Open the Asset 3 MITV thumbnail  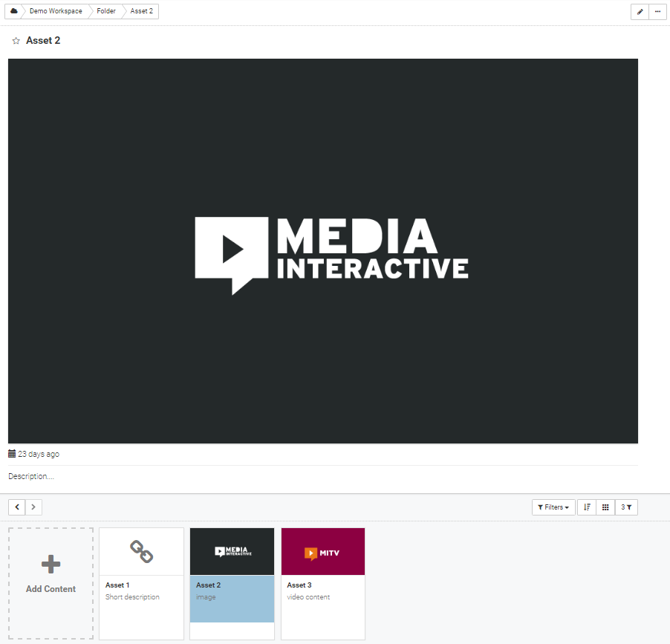click(323, 552)
